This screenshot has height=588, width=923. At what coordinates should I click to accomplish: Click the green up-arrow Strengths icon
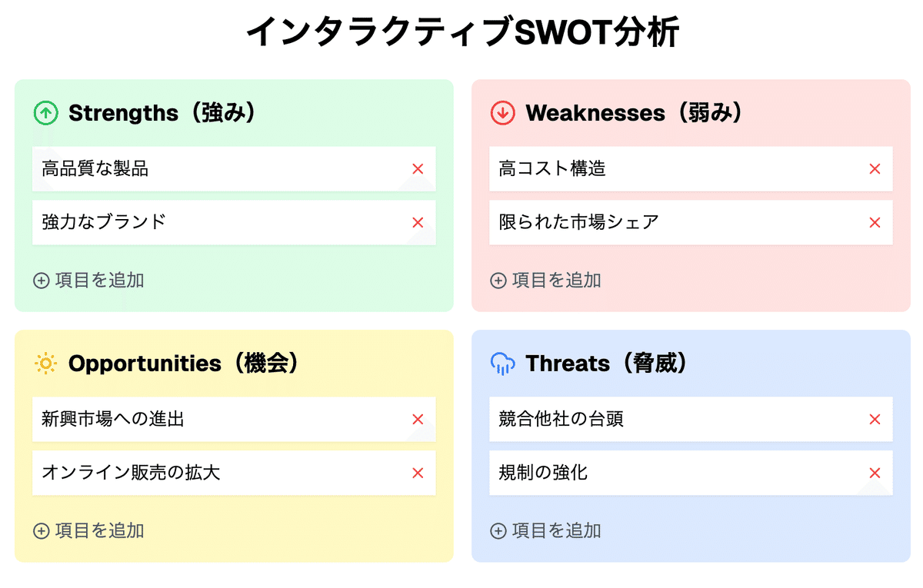(x=46, y=114)
